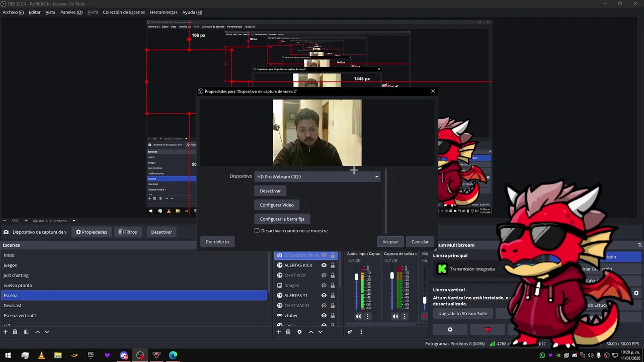Add a new scene with the plus icon
644x362 pixels.
click(6, 332)
